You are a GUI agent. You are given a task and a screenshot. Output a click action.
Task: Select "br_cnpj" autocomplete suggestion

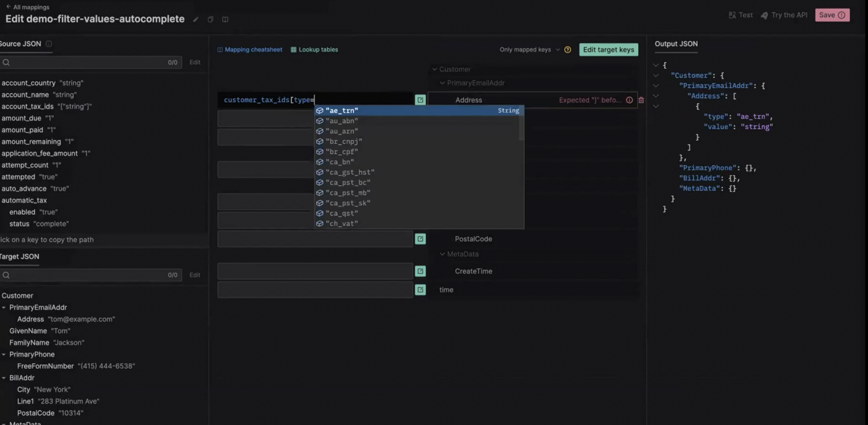(x=417, y=141)
